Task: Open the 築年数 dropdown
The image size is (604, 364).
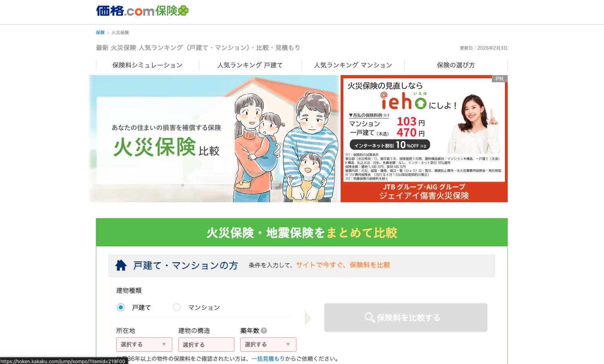Action: pos(268,345)
